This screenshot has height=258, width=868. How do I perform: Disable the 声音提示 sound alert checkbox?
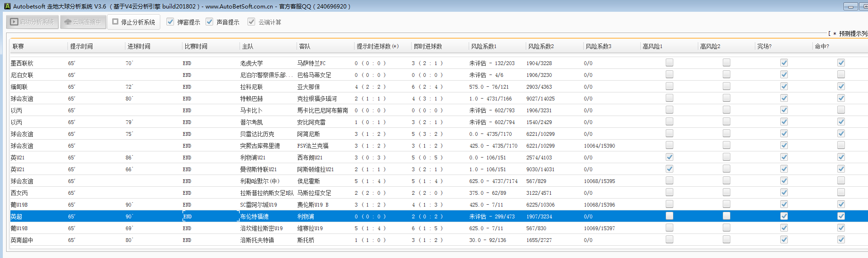[x=210, y=22]
